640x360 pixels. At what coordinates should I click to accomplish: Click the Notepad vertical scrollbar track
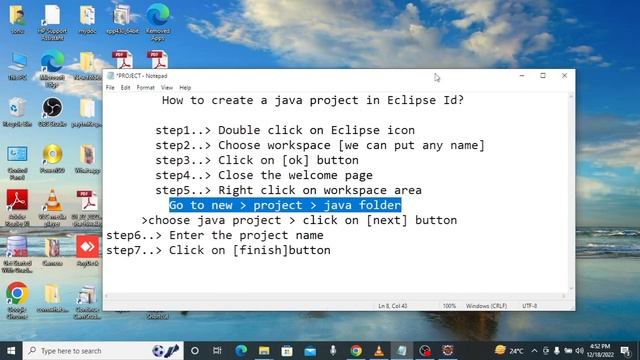click(x=571, y=192)
